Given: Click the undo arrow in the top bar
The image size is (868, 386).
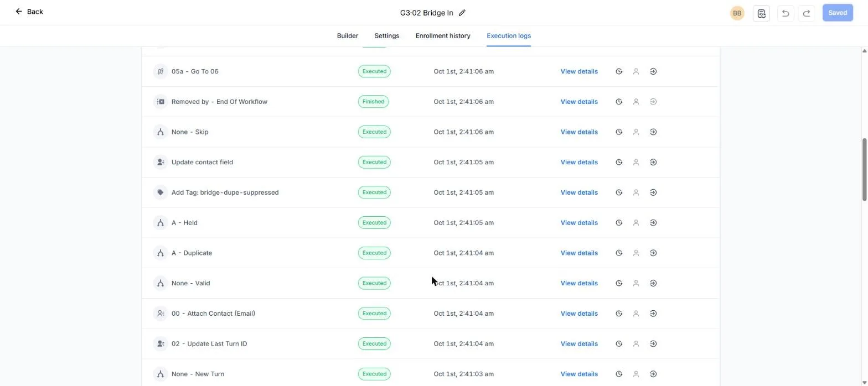Looking at the screenshot, I should [785, 13].
